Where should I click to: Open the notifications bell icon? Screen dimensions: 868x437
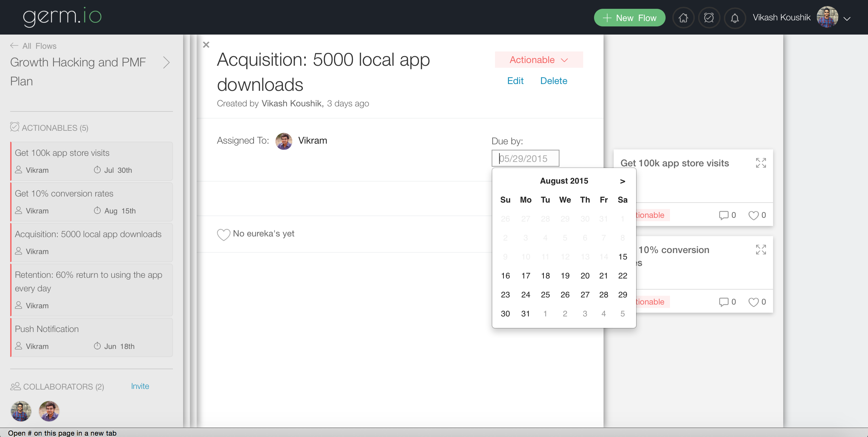coord(734,18)
